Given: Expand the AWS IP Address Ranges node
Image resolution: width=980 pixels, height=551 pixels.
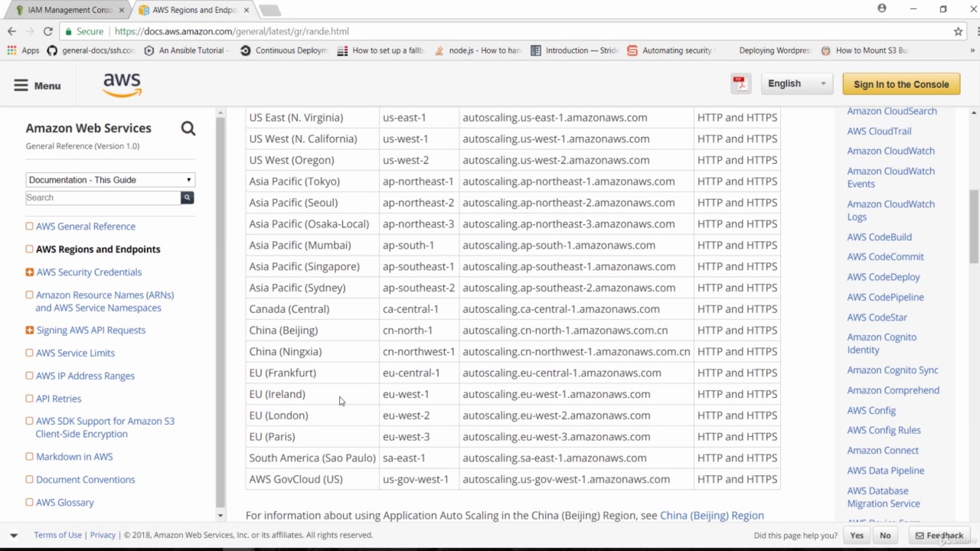Looking at the screenshot, I should click(x=29, y=376).
